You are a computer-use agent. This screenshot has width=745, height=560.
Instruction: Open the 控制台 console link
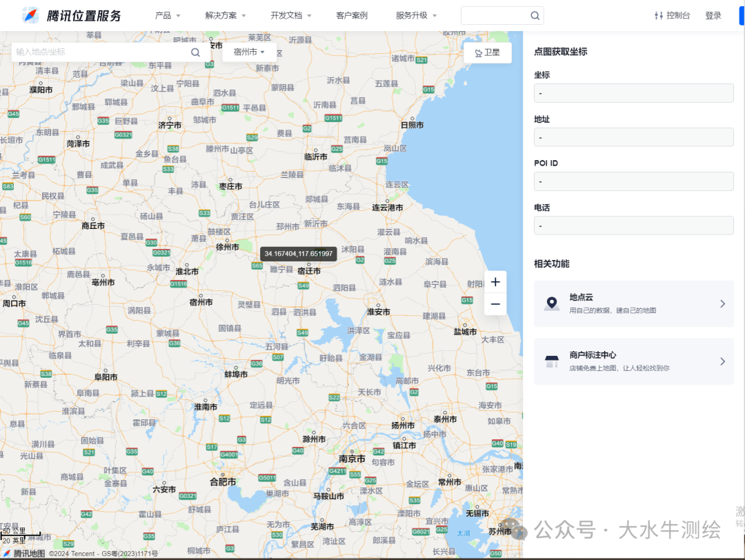click(x=678, y=16)
